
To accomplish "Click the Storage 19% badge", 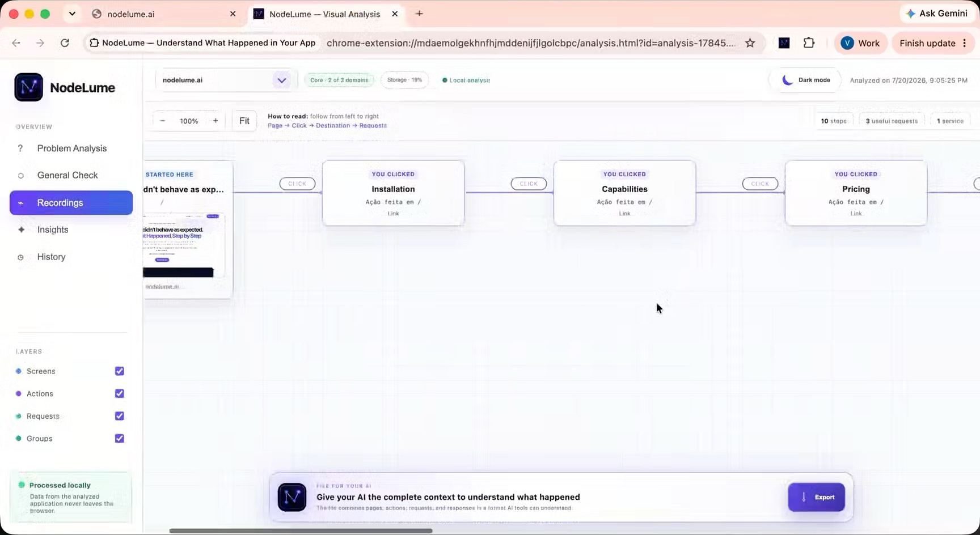I will (x=404, y=80).
